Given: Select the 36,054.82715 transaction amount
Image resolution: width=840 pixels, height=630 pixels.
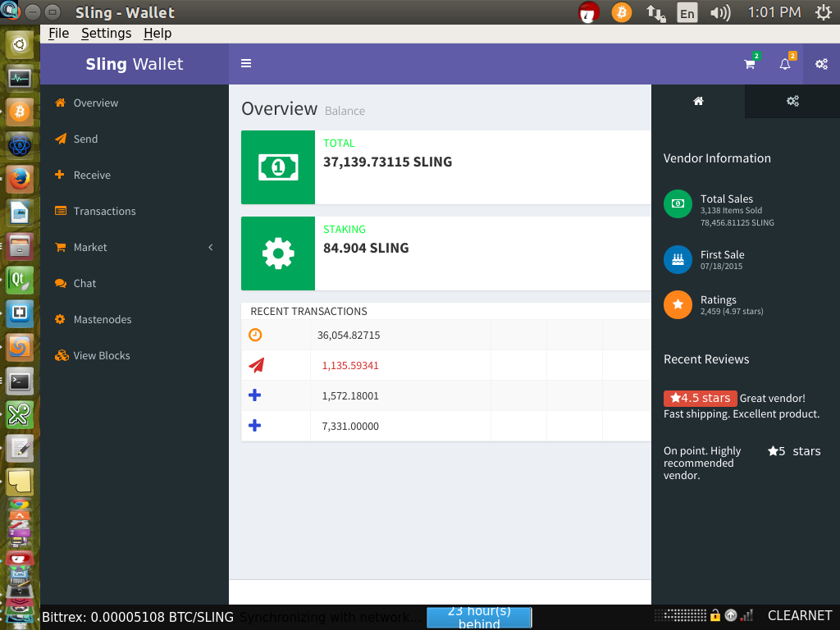Looking at the screenshot, I should click(349, 336).
